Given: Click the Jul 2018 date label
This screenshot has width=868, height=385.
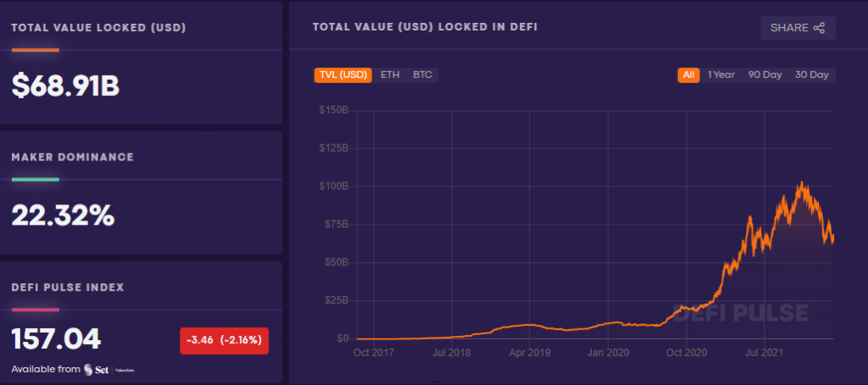Looking at the screenshot, I should point(451,352).
